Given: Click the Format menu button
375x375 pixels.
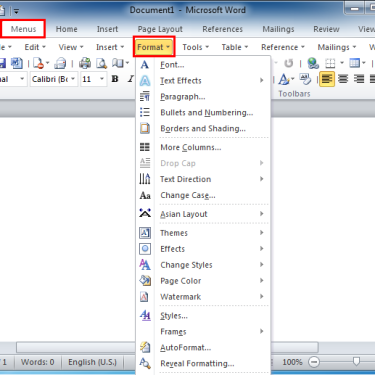Looking at the screenshot, I should tap(154, 47).
